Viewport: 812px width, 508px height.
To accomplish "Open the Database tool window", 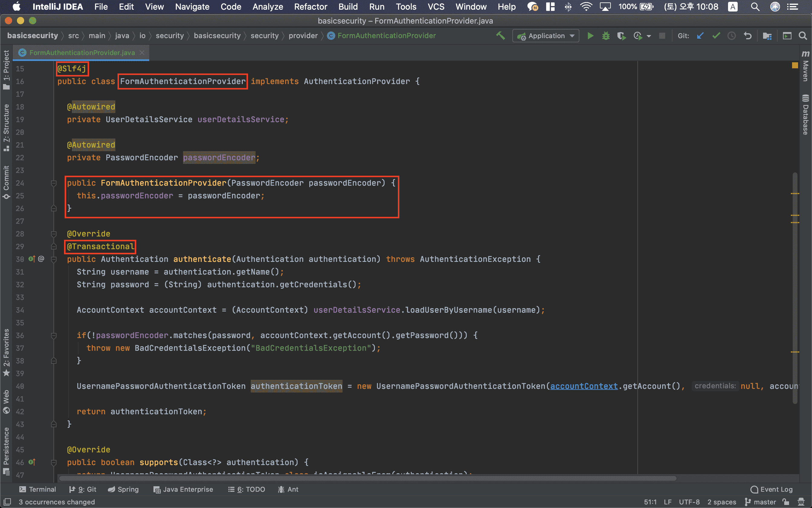I will tap(805, 115).
